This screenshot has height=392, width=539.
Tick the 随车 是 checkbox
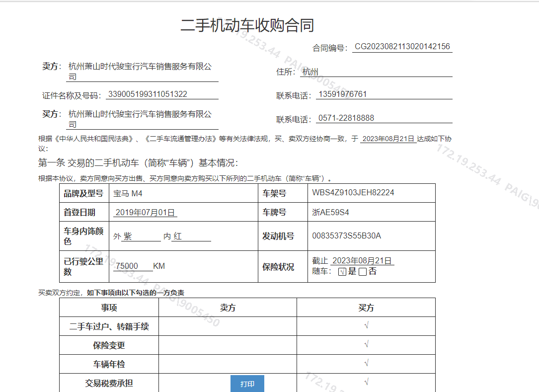[342, 272]
